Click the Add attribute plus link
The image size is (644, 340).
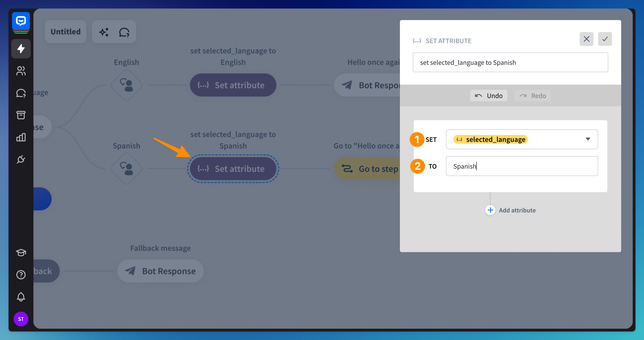point(510,210)
